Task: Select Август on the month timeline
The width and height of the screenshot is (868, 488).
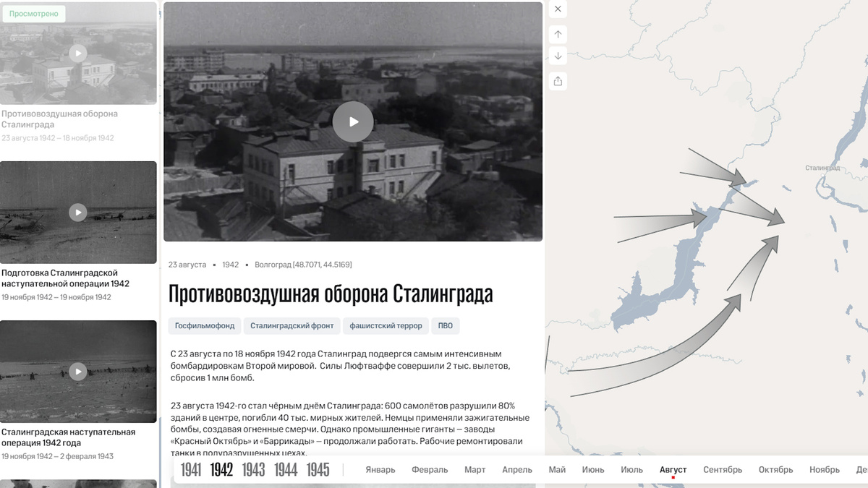Action: [x=673, y=470]
